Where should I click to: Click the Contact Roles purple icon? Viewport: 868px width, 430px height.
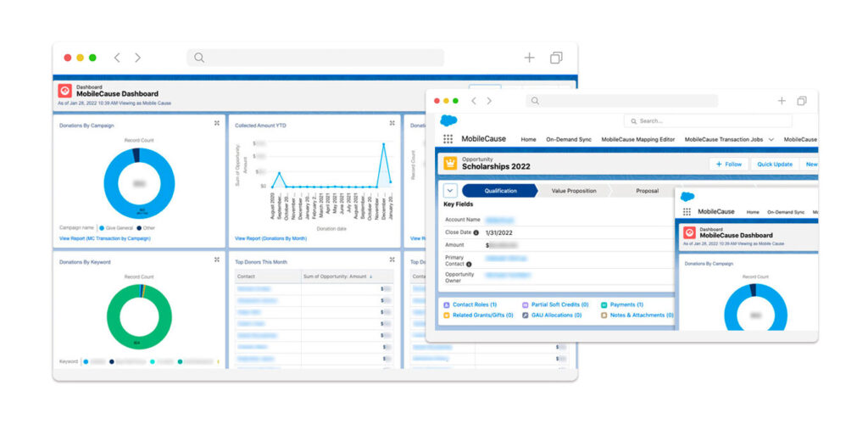pyautogui.click(x=447, y=304)
